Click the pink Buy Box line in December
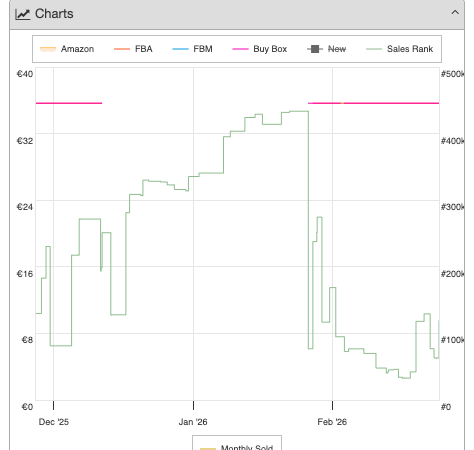The width and height of the screenshot is (474, 450). coord(69,103)
